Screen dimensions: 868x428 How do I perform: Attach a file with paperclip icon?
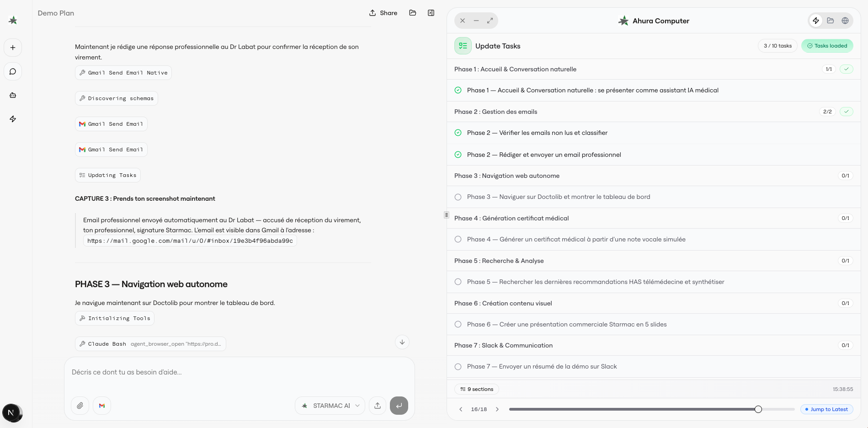click(x=80, y=406)
